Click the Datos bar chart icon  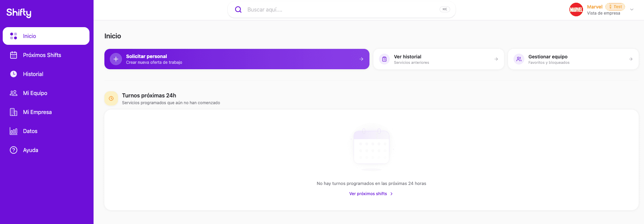[x=14, y=131]
